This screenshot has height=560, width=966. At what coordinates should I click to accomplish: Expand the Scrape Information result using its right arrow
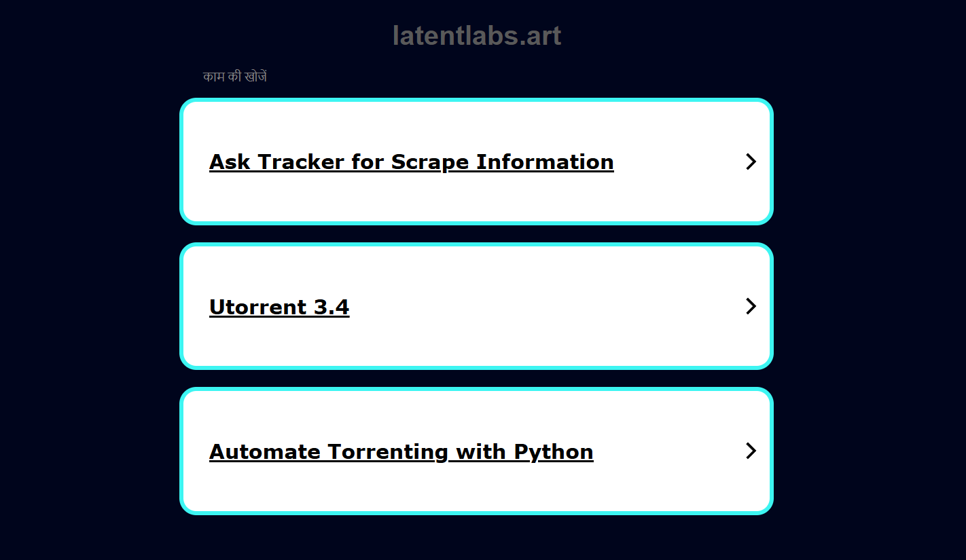pyautogui.click(x=751, y=162)
